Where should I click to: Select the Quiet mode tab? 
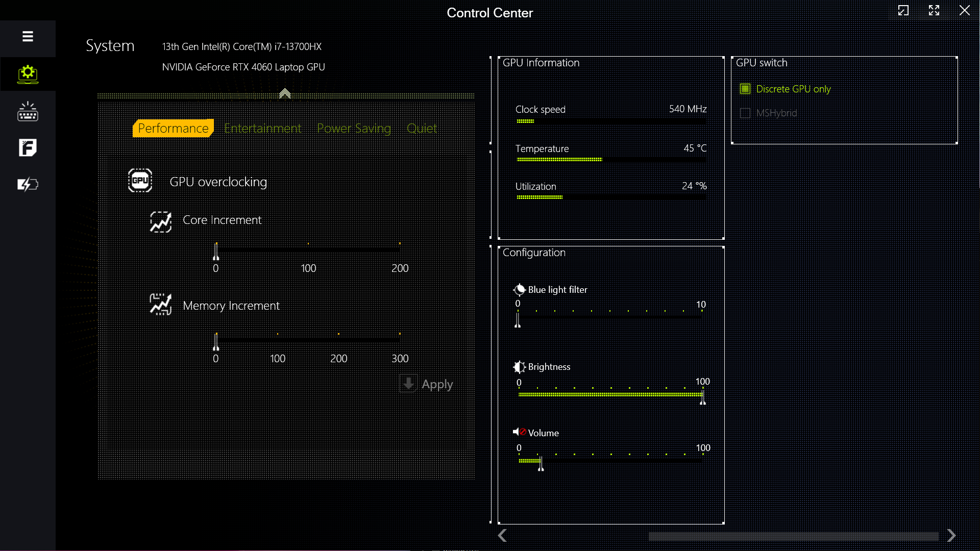[x=422, y=128]
